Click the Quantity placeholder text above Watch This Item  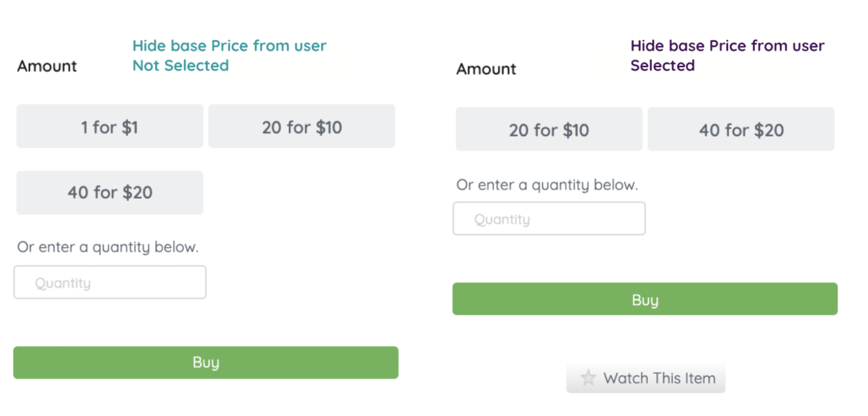(x=502, y=219)
